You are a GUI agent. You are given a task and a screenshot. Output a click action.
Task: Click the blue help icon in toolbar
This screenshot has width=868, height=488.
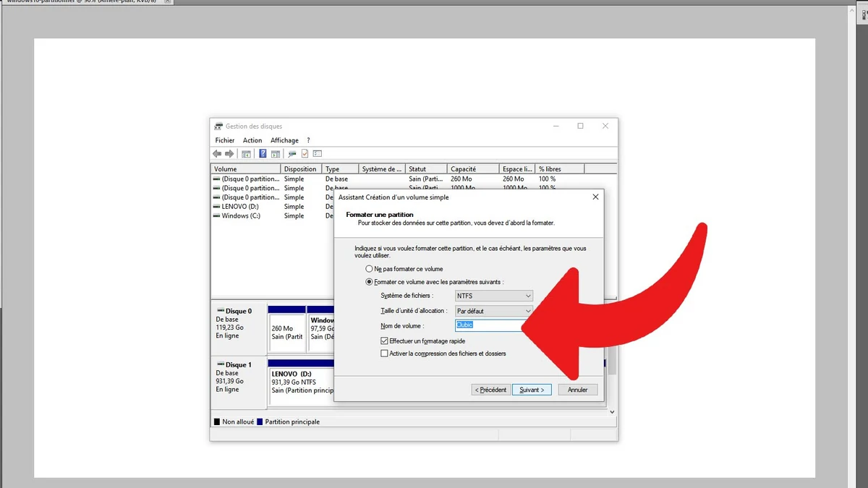tap(263, 154)
